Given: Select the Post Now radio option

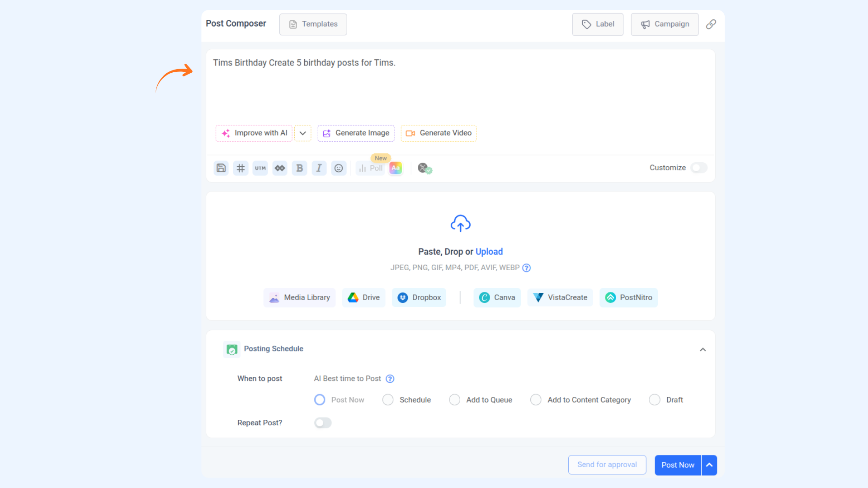Looking at the screenshot, I should (x=320, y=400).
